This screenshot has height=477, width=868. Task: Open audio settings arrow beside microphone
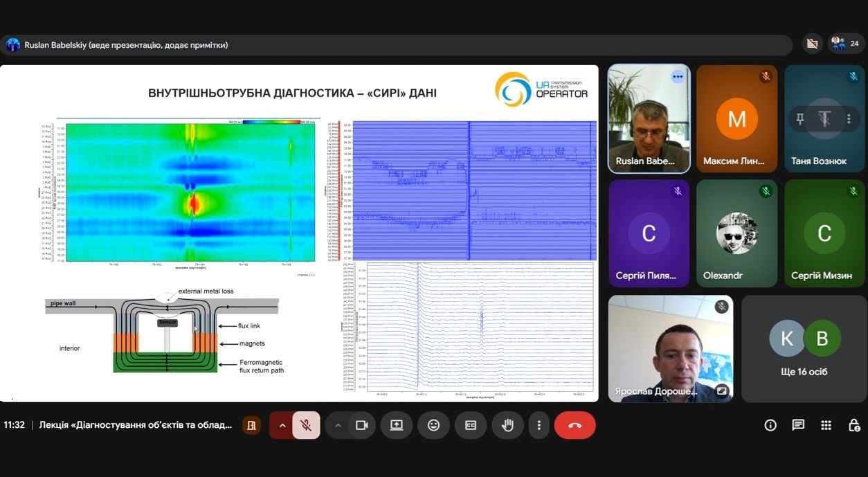pos(282,425)
